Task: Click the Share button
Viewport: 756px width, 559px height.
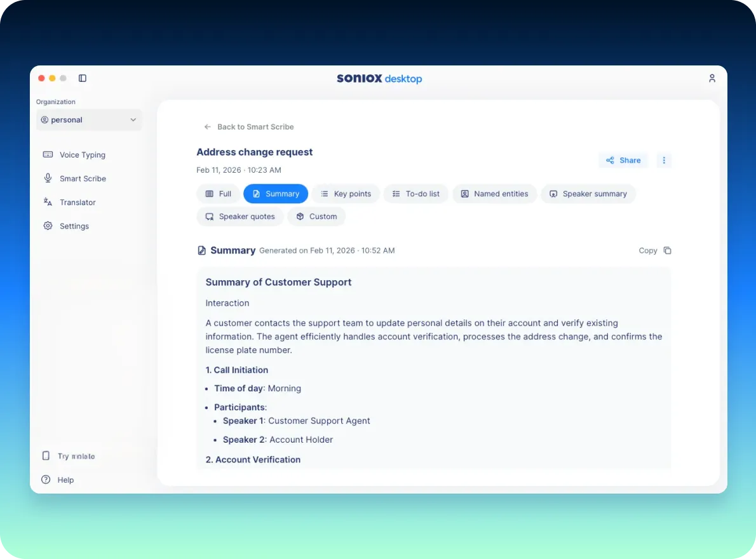Action: 623,160
